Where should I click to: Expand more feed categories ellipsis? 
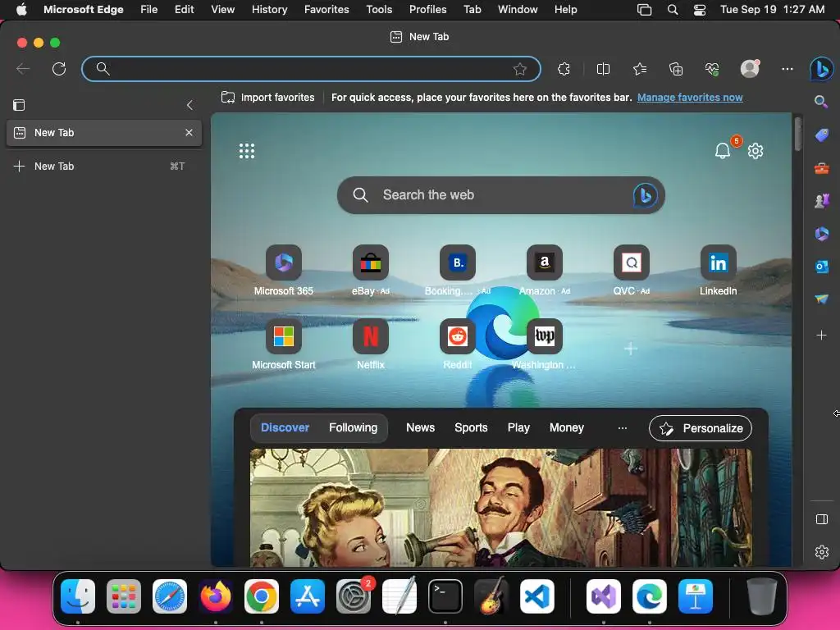pyautogui.click(x=623, y=428)
